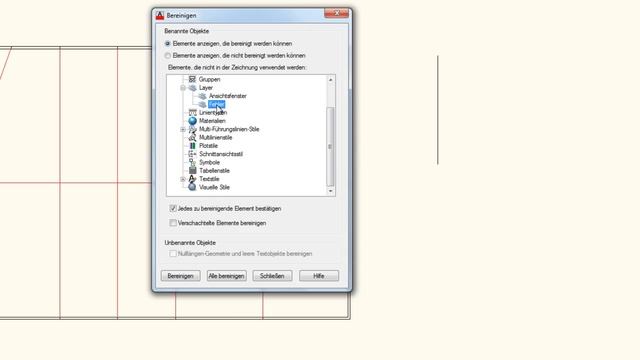Select the highlighted layer under Ansichtsfenster

point(216,104)
